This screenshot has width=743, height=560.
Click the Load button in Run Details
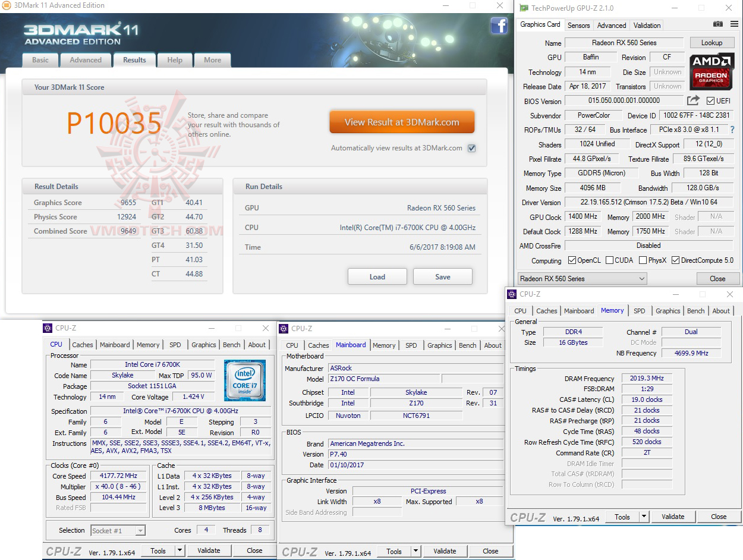tap(377, 277)
